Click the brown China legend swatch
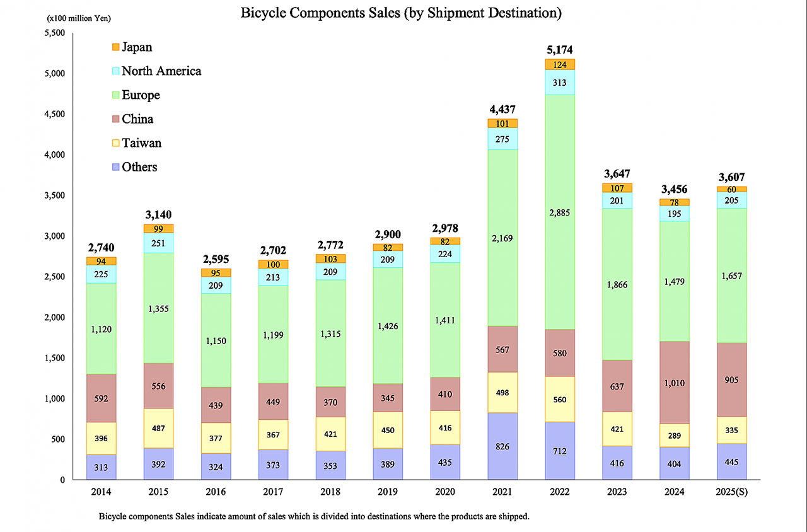Viewport: 807px width, 532px height. pos(115,119)
